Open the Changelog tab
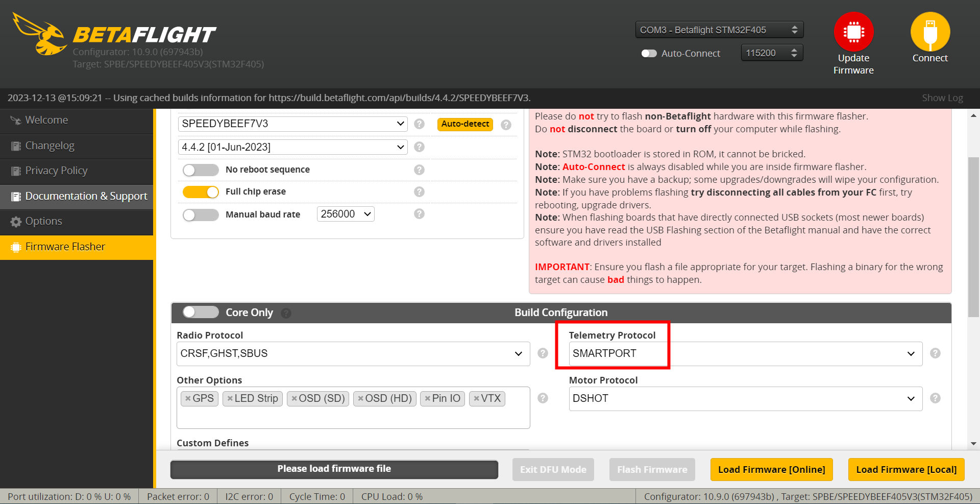The width and height of the screenshot is (980, 504). pos(77,146)
